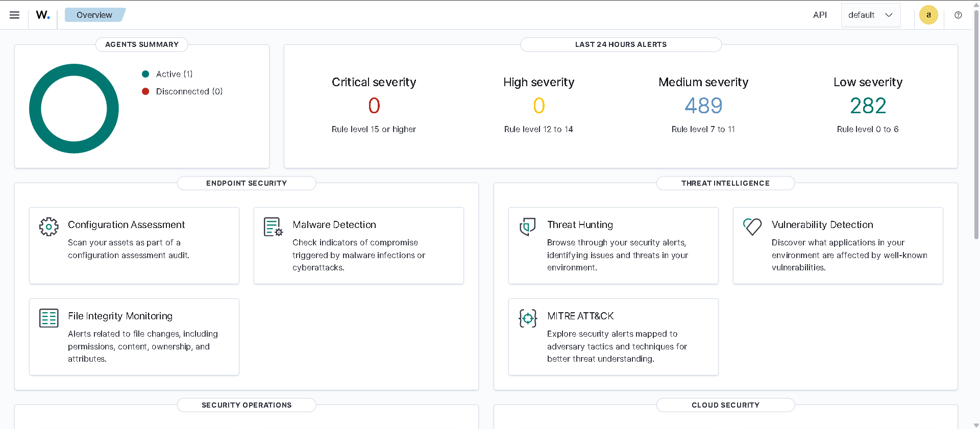The image size is (980, 429).
Task: Click the 489 medium severity alerts count
Action: (x=703, y=106)
